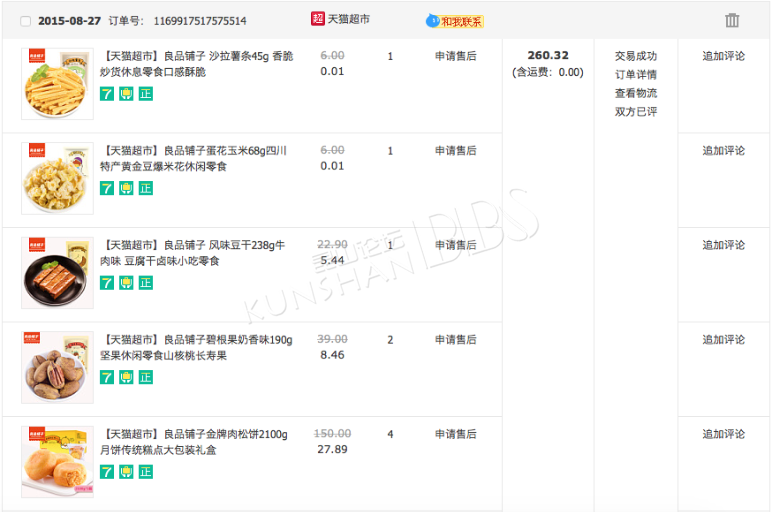Open the 双方已评 reviews link
Image resolution: width=780 pixels, height=512 pixels.
636,111
